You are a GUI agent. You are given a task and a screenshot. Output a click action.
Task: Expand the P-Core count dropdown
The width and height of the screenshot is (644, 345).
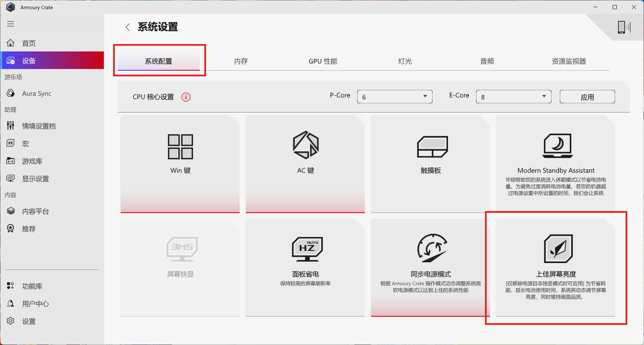(x=394, y=97)
